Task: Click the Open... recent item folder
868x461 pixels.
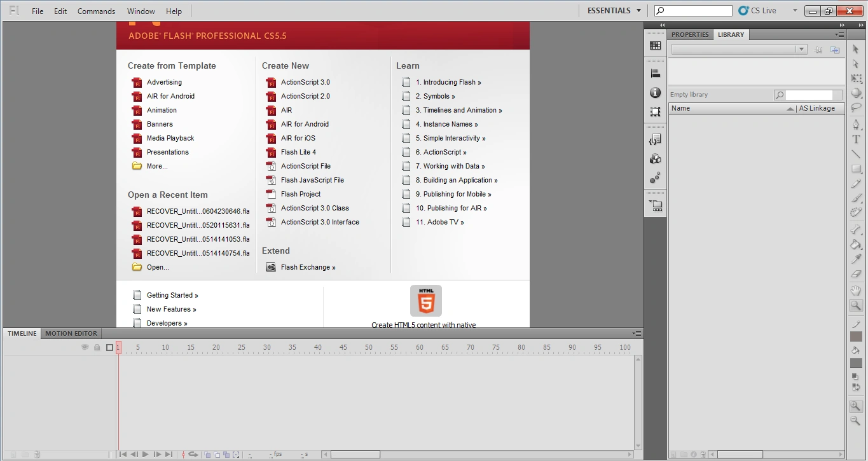Action: point(150,267)
